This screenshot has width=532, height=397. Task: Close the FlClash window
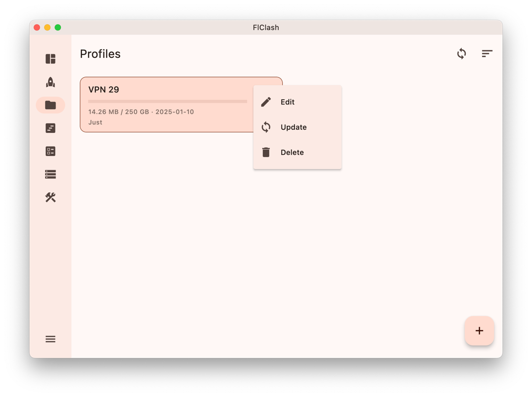click(37, 27)
